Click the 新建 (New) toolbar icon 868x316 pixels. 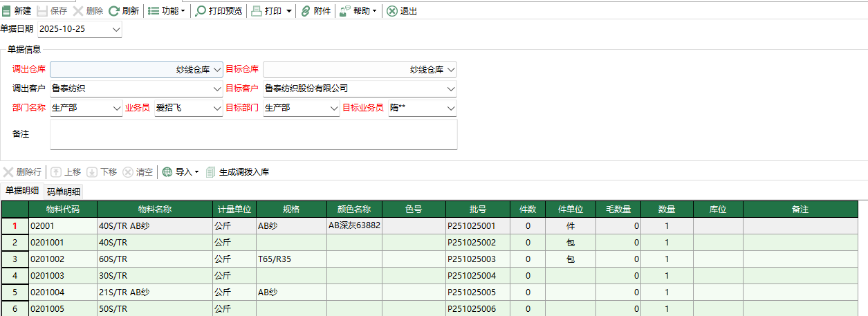[x=7, y=11]
